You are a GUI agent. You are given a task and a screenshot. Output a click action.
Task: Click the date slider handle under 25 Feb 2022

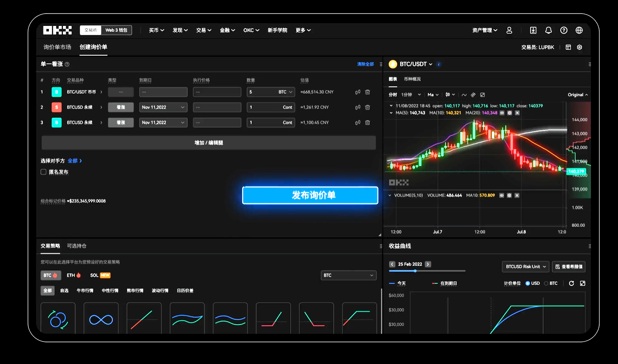(x=415, y=271)
